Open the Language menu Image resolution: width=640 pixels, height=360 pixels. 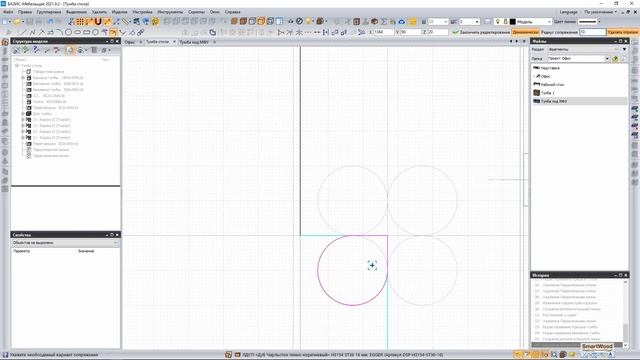[x=569, y=12]
